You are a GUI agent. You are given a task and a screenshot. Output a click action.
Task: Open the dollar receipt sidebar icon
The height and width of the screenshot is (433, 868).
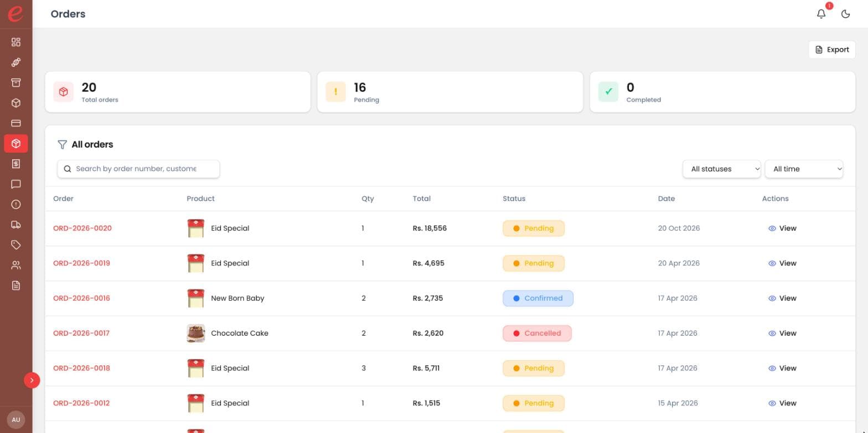tap(16, 164)
